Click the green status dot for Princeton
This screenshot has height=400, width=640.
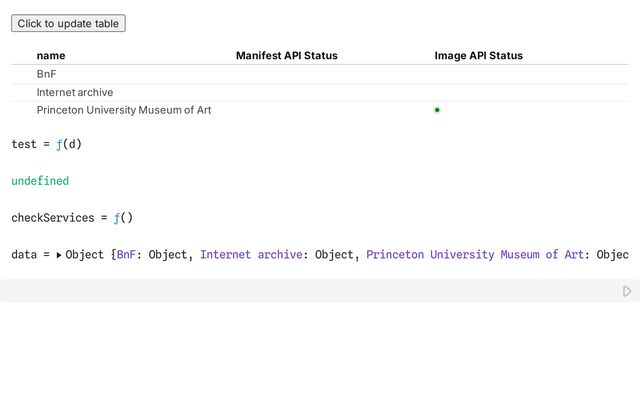pos(437,110)
